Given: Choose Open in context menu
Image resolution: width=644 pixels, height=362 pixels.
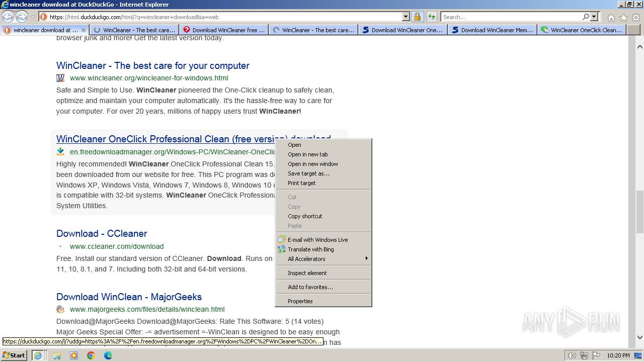Looking at the screenshot, I should pyautogui.click(x=323, y=145).
